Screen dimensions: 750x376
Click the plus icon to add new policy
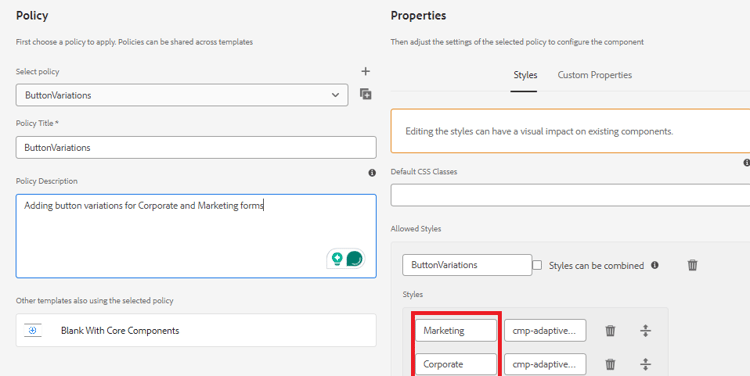point(365,71)
